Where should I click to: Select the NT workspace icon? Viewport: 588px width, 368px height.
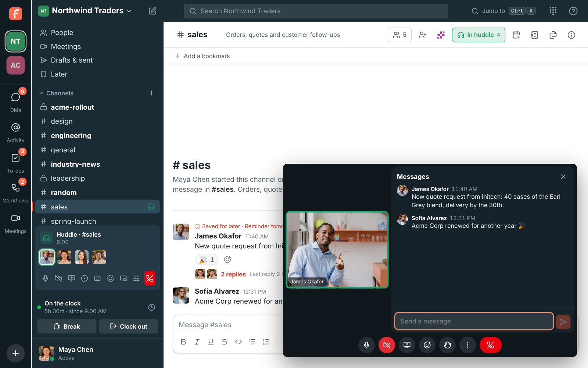(15, 41)
